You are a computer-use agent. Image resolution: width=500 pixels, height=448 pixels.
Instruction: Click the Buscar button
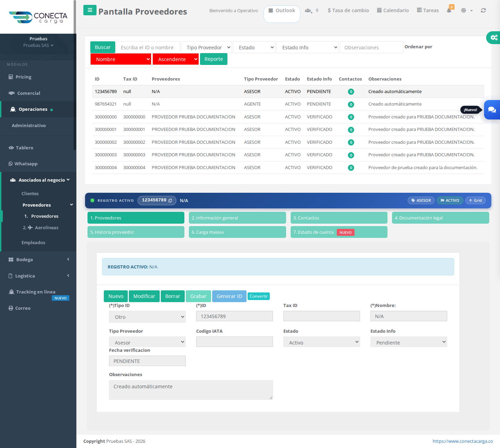click(103, 47)
